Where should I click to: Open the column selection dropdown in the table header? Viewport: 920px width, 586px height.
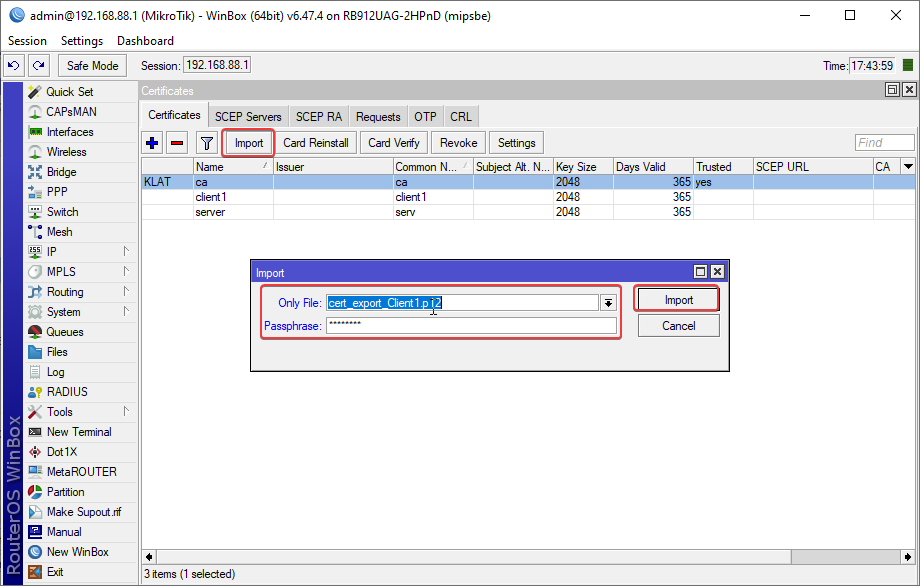pos(908,167)
